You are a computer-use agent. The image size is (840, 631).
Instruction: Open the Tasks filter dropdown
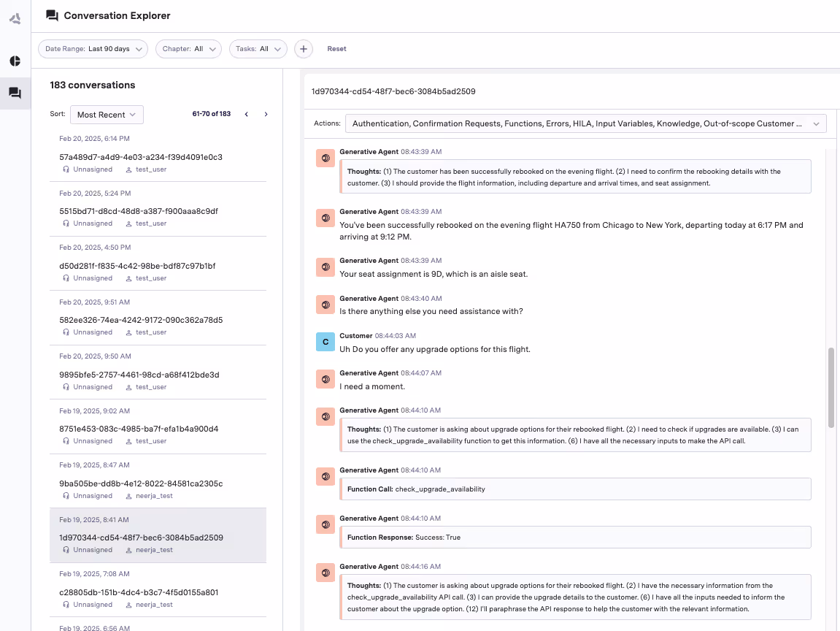(x=258, y=49)
